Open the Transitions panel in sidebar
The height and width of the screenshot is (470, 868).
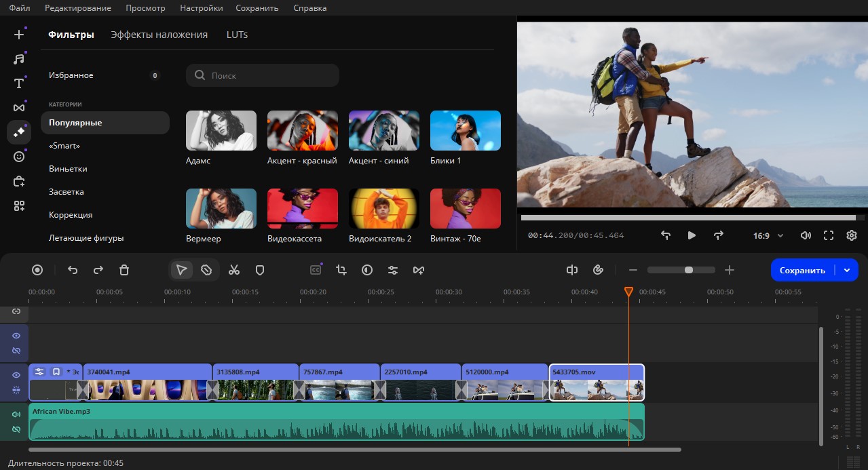(x=19, y=108)
